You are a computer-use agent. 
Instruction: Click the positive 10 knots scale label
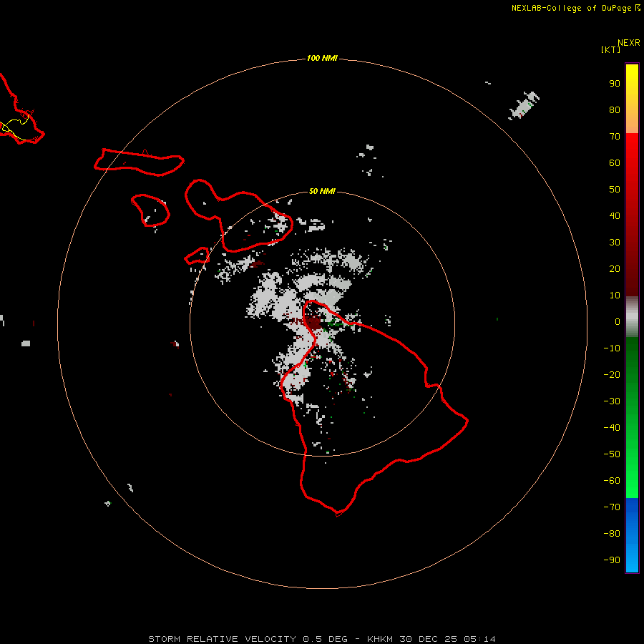point(615,296)
